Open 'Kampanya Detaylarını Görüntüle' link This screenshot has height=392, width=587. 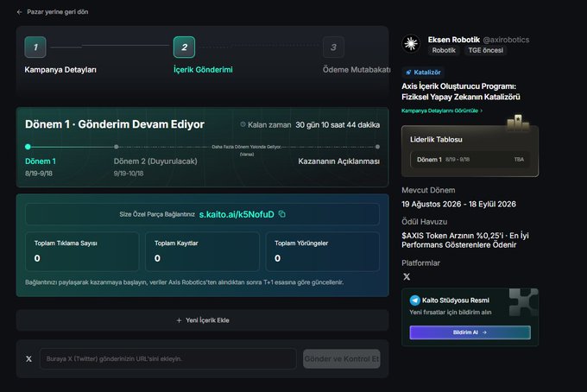442,111
